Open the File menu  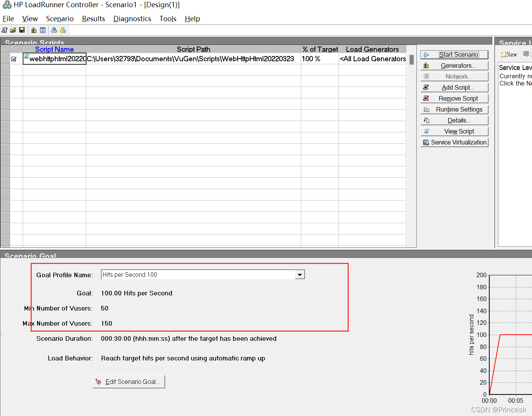pyautogui.click(x=8, y=19)
